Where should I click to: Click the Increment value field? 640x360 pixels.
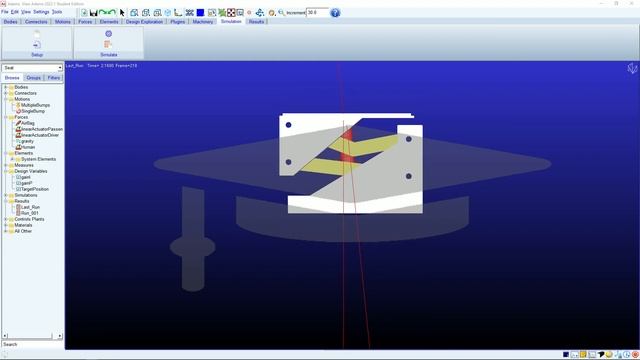[x=317, y=13]
